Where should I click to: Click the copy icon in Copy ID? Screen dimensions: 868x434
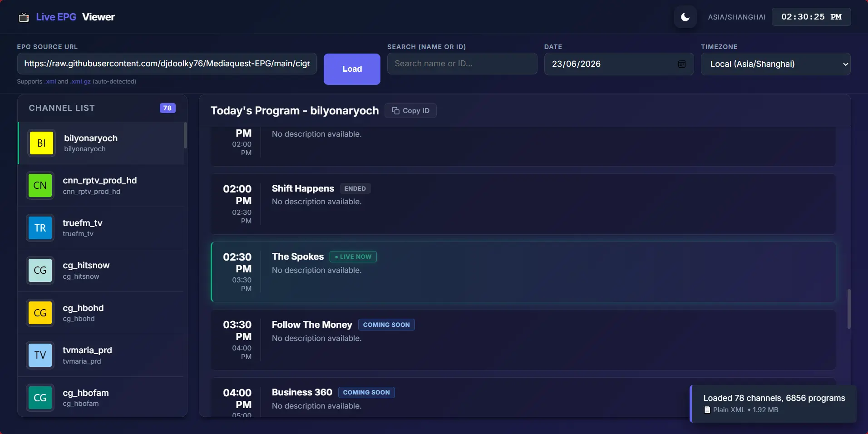[x=395, y=111]
